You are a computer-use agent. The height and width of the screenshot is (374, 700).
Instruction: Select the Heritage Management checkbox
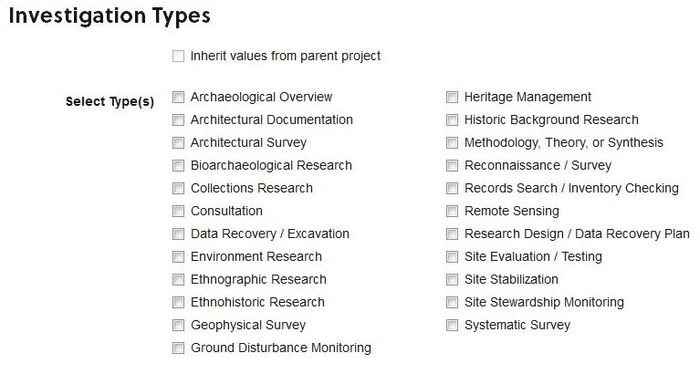(452, 97)
